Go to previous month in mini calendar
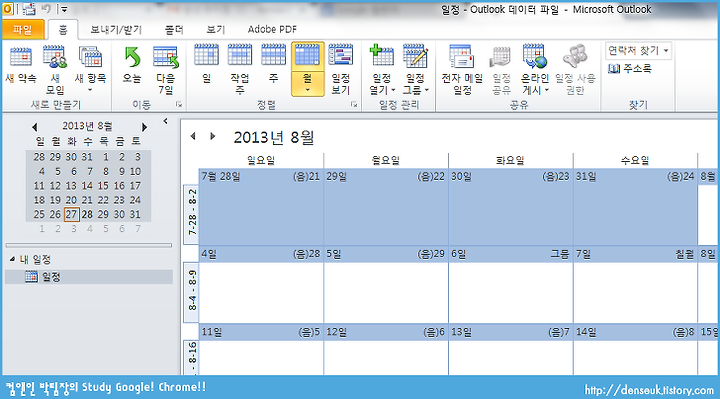The image size is (720, 399). [x=34, y=127]
